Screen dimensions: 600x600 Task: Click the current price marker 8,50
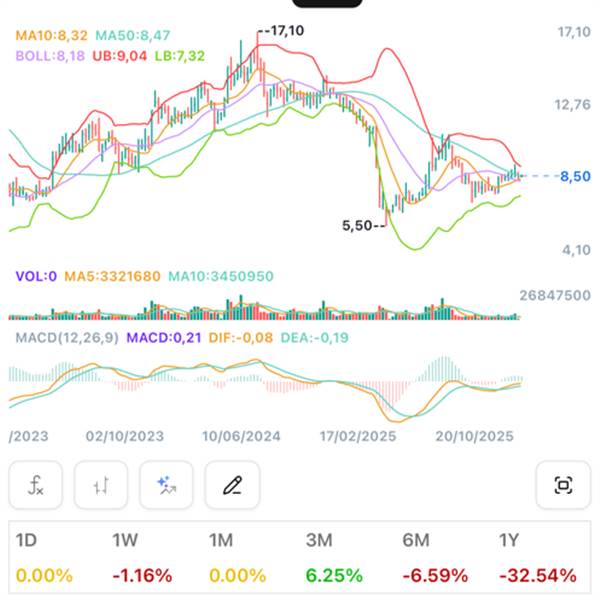point(575,177)
